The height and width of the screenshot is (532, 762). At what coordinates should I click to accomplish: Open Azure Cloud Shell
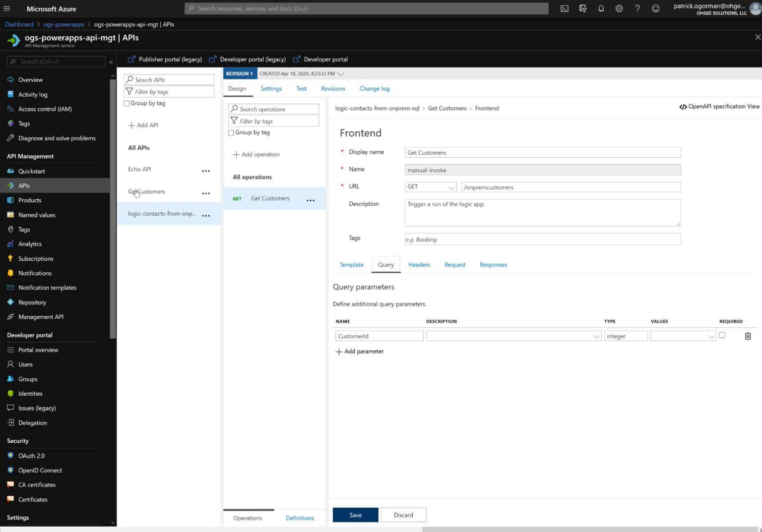(564, 8)
